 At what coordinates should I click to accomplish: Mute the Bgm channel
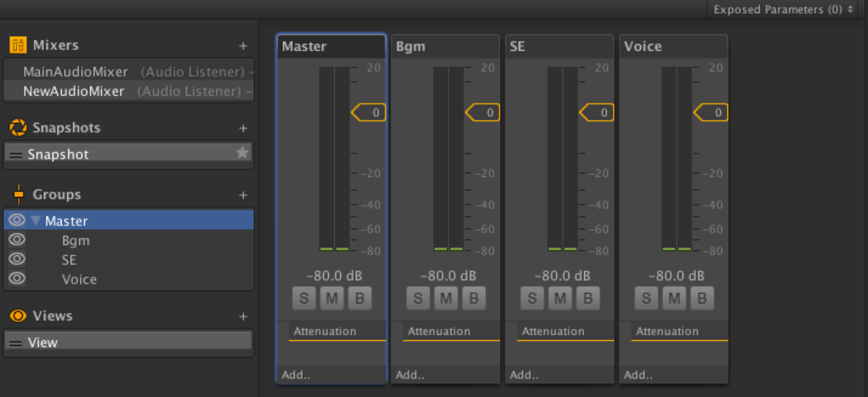446,299
